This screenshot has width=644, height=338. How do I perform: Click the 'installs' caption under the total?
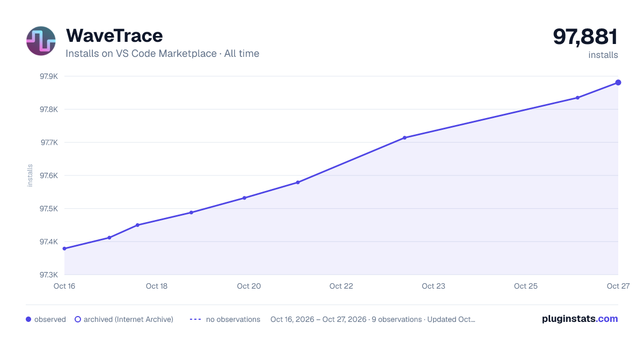point(603,55)
